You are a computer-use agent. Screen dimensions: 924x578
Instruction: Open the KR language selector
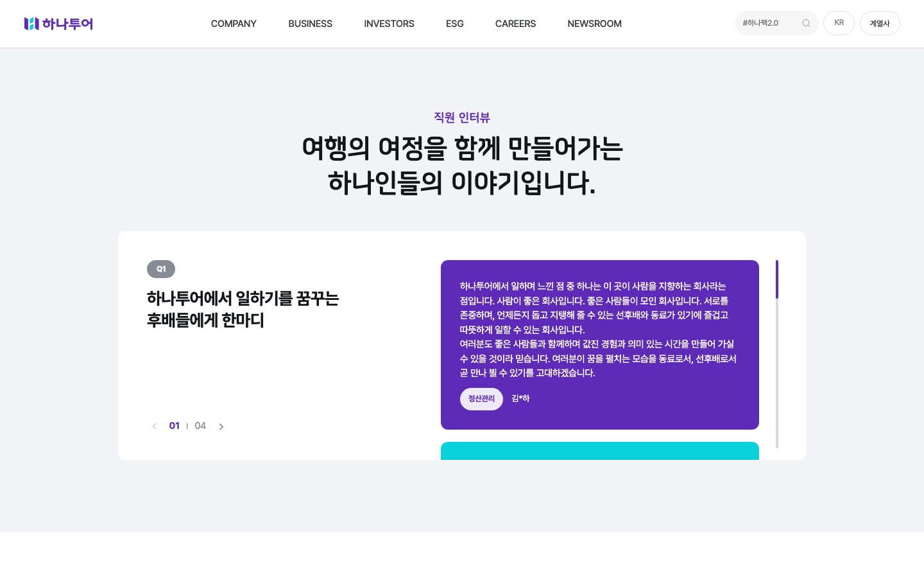click(x=839, y=23)
